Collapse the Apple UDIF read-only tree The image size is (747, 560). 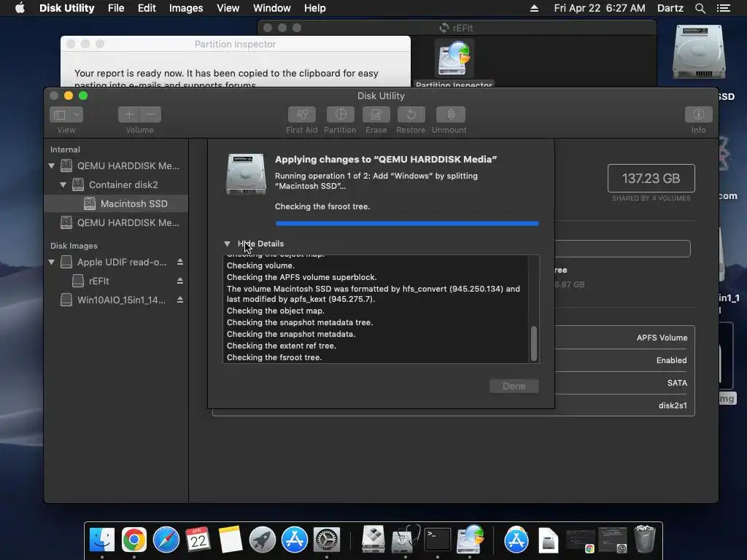[x=52, y=262]
